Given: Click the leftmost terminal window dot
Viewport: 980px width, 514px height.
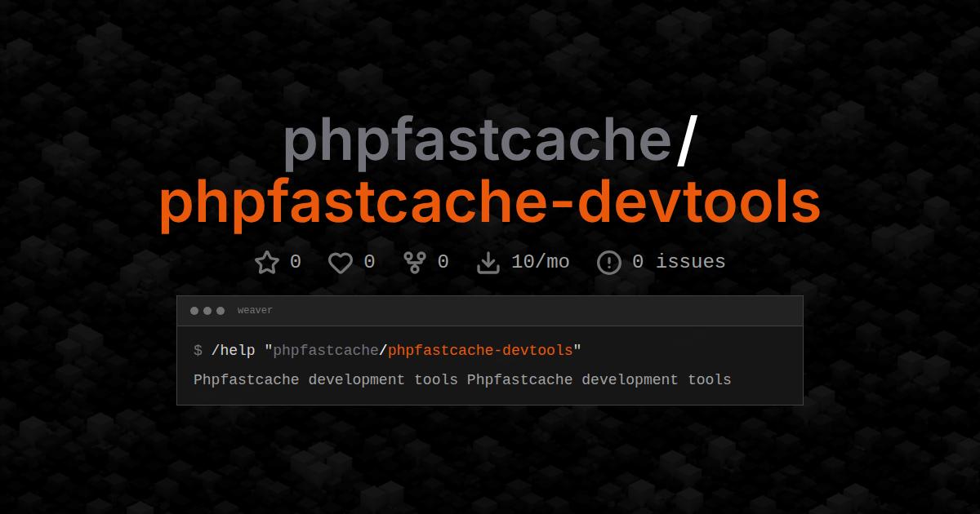Looking at the screenshot, I should coord(195,310).
